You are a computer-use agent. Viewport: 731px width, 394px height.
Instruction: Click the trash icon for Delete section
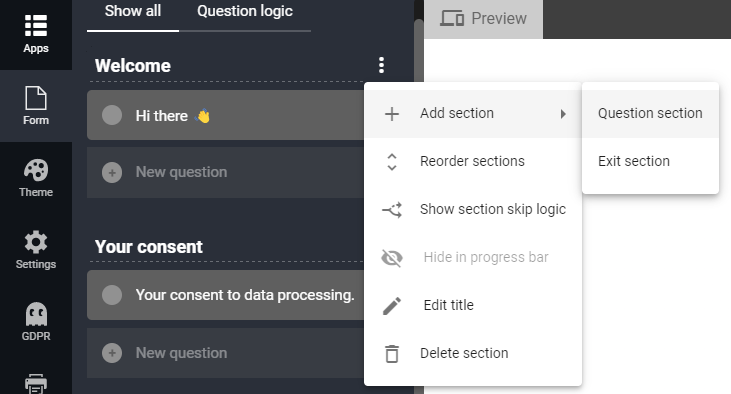392,353
